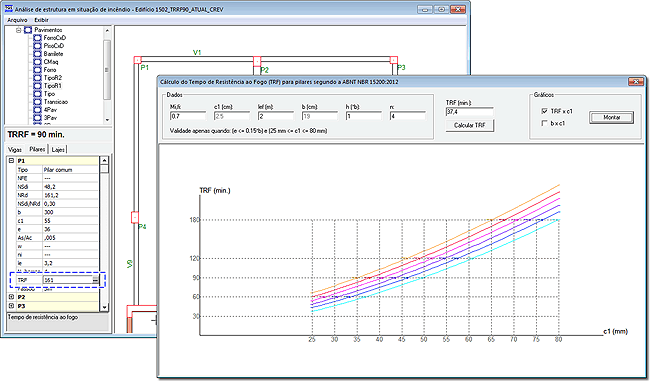Click the Calcular TRF button

(470, 125)
